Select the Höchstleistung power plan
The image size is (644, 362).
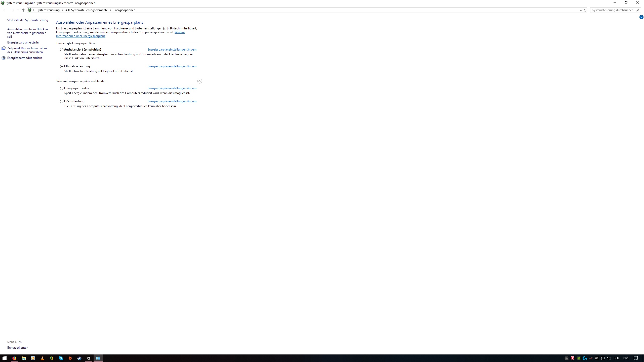point(62,102)
